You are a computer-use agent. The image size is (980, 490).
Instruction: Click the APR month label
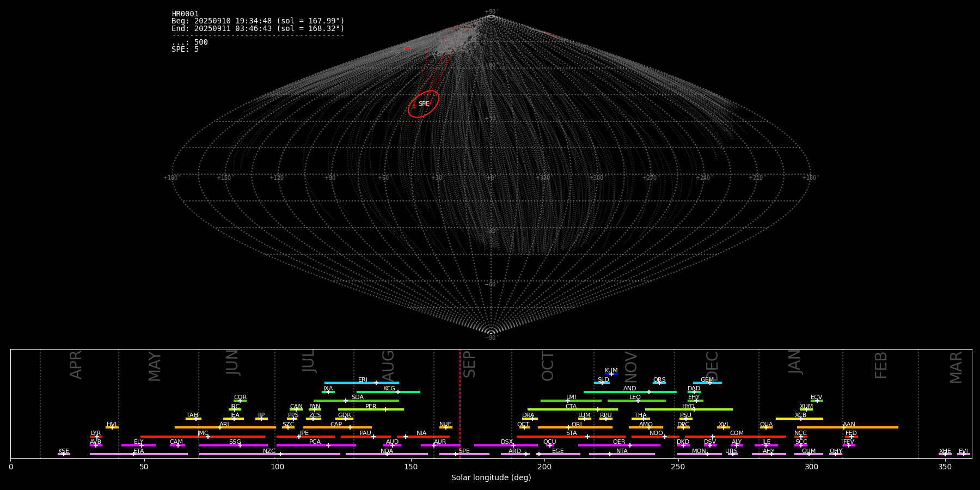coord(76,365)
